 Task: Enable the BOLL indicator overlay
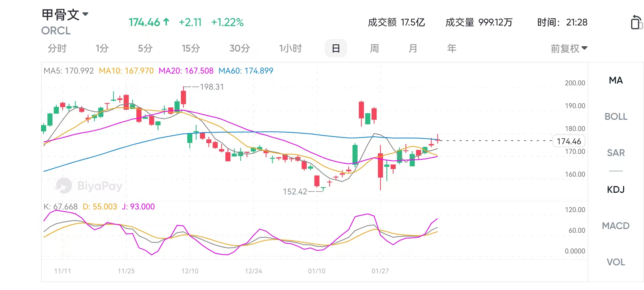pyautogui.click(x=616, y=117)
